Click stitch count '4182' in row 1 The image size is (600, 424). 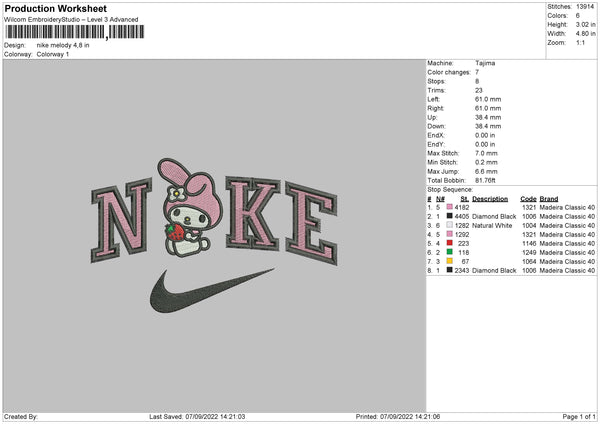(462, 207)
